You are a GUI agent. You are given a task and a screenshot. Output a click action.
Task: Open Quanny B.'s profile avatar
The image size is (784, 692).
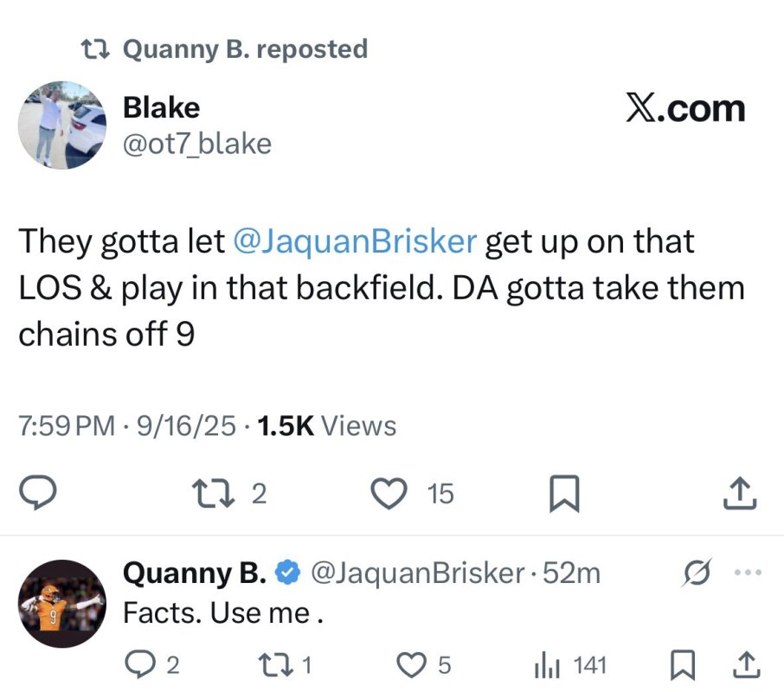[x=62, y=604]
